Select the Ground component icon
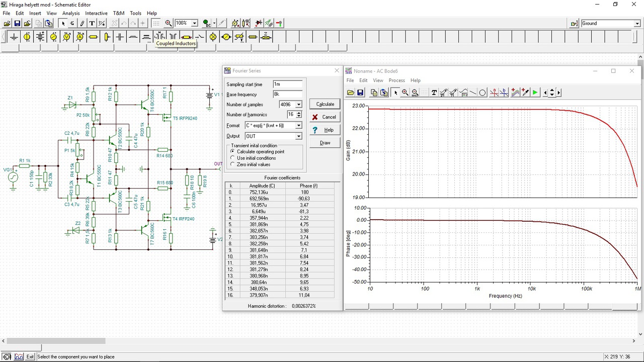 tap(14, 37)
